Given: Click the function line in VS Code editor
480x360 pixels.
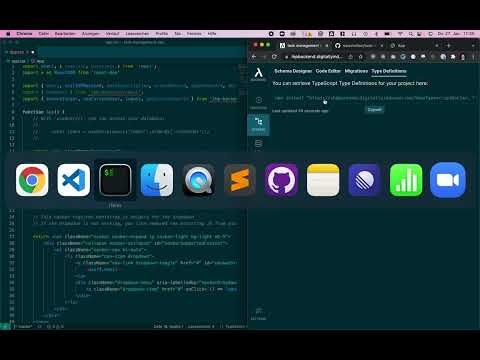Looking at the screenshot, I should (43, 112).
